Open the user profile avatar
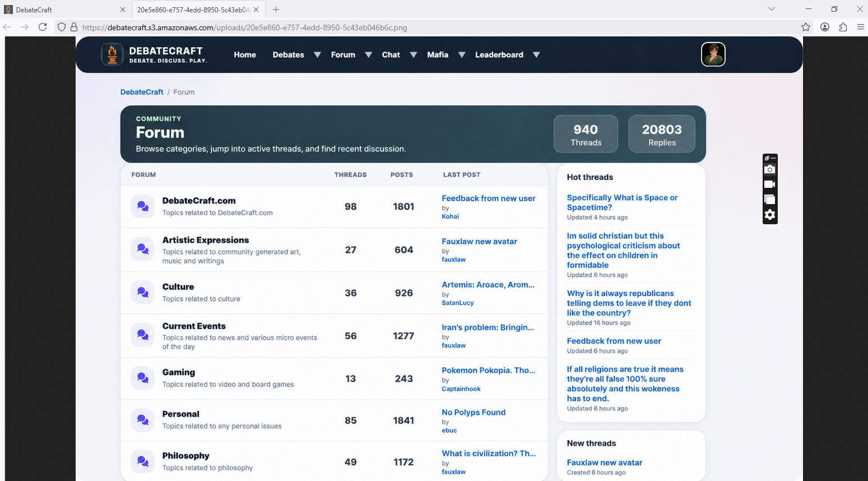 (713, 54)
